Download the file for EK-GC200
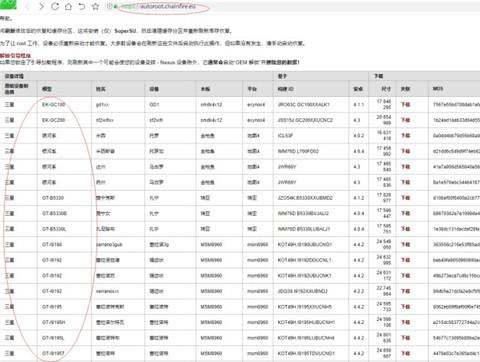This screenshot has width=480, height=362. [405, 120]
